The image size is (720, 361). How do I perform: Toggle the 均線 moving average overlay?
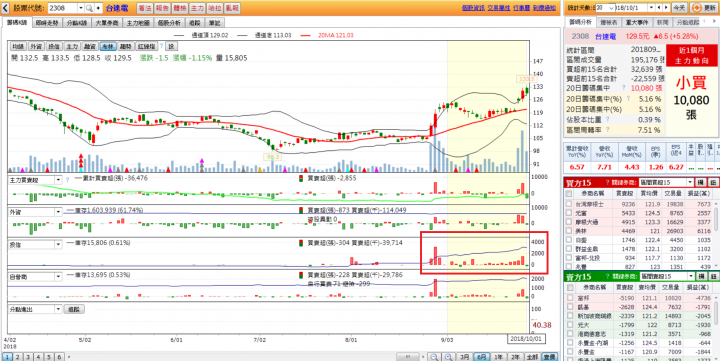coord(18,46)
